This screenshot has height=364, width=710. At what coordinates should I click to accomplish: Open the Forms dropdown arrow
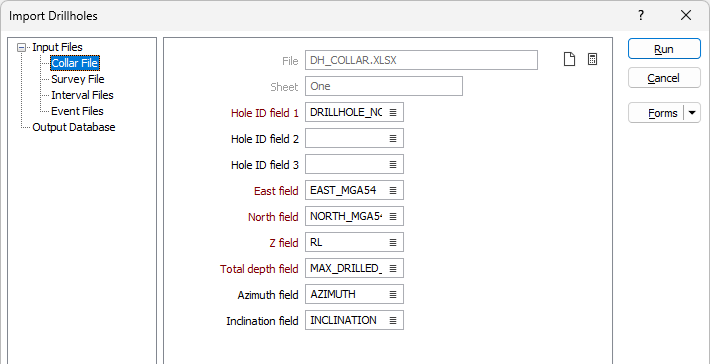tap(692, 113)
